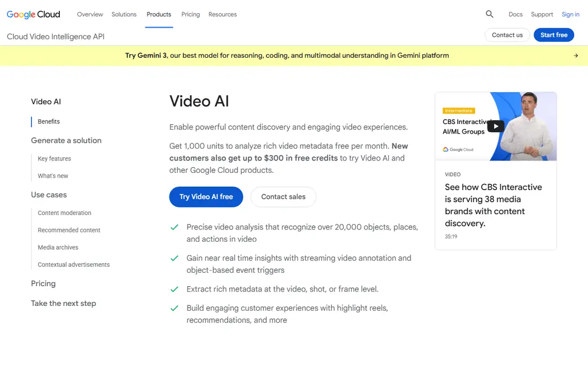Screen dimensions: 588x368
Task: Click the Try Video AI free button
Action: 206,196
